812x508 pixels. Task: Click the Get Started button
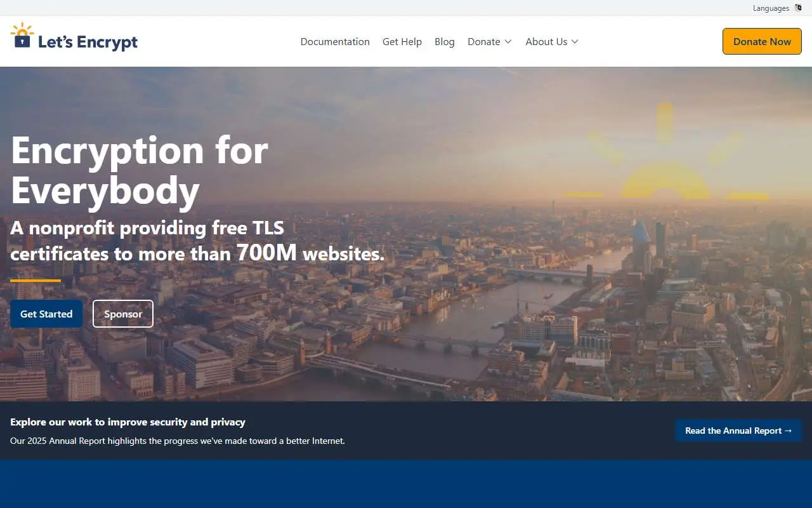coord(46,314)
